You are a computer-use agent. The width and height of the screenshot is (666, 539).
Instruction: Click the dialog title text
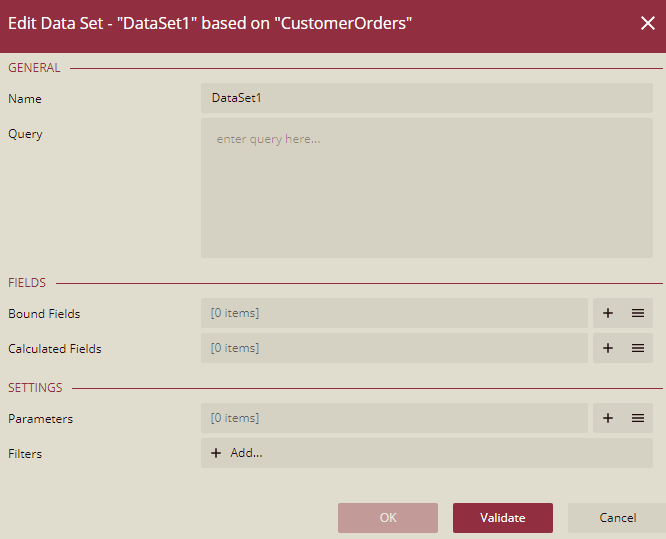(x=210, y=23)
